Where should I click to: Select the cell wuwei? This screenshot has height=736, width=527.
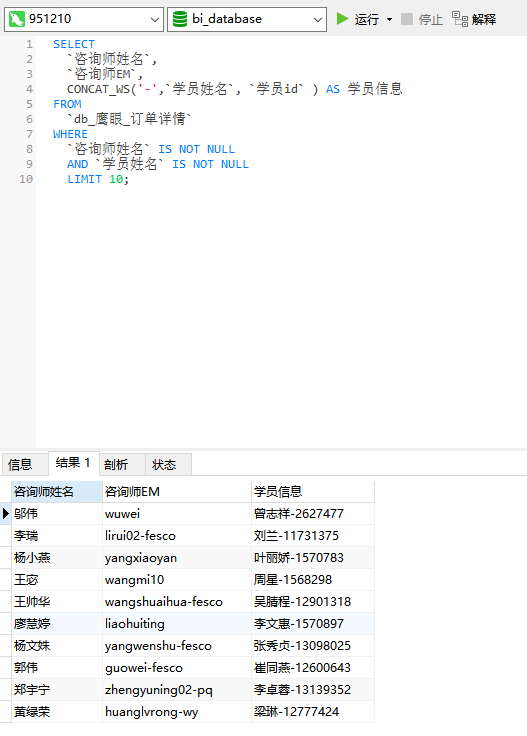click(177, 514)
